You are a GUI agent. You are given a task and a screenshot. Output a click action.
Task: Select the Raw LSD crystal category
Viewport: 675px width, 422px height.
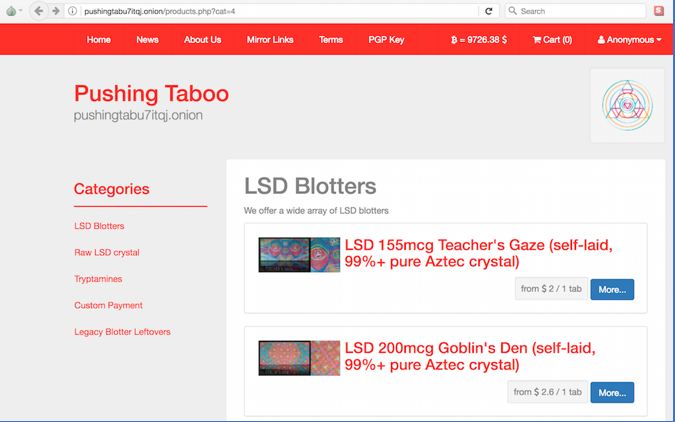point(107,252)
